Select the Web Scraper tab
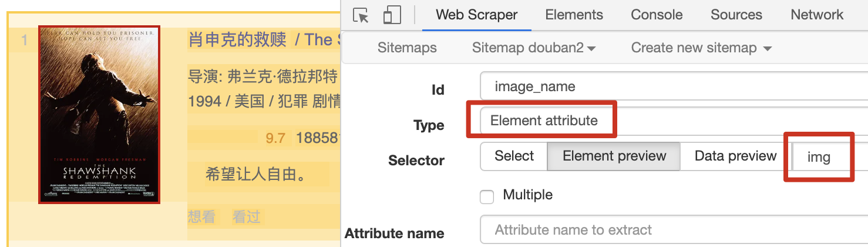This screenshot has width=868, height=247. pyautogui.click(x=477, y=15)
